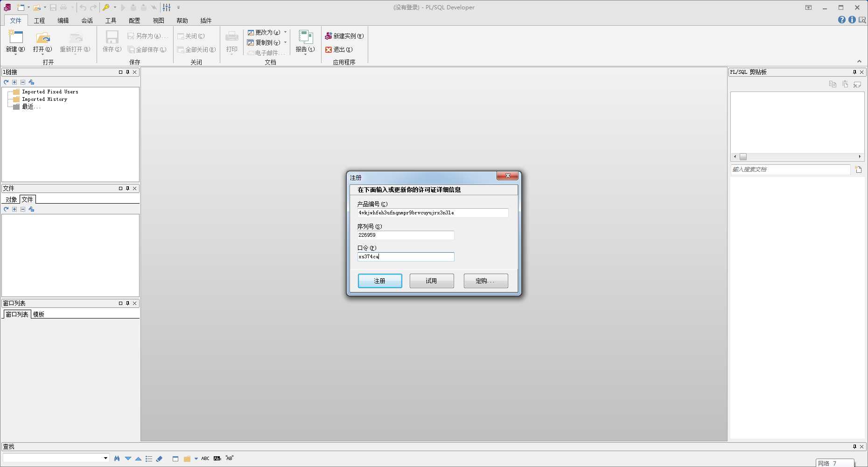
Task: Click the new file icon in quick toolbar
Action: [21, 7]
